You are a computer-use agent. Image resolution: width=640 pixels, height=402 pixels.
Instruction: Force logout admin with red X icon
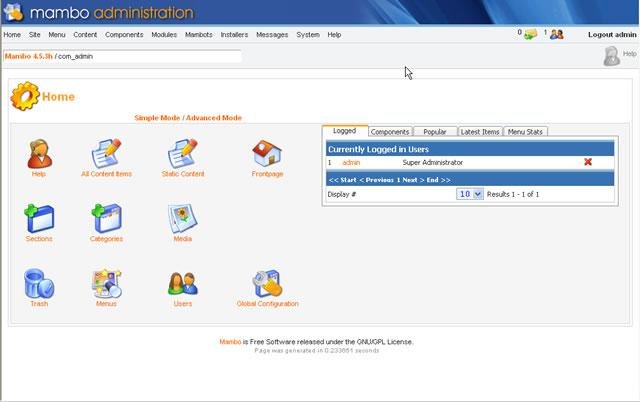(588, 162)
